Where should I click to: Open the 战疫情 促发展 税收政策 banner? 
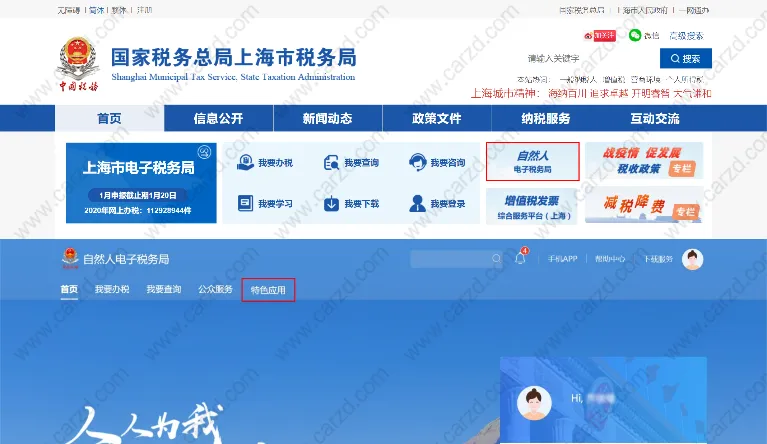click(x=644, y=161)
